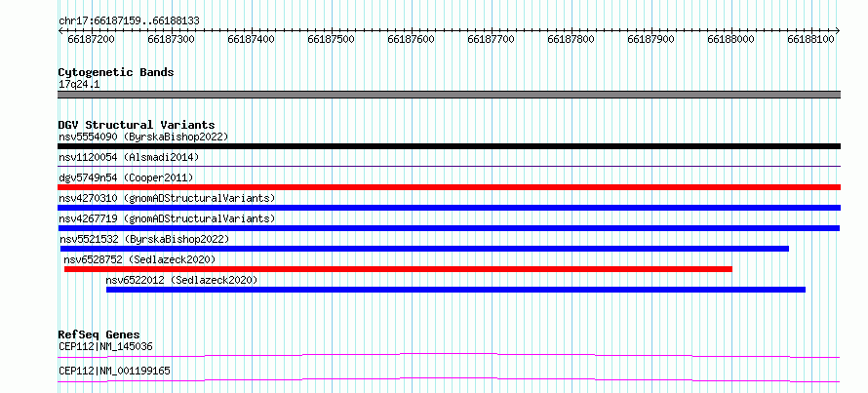Open the nsv1120054 (Alsmadi2014) label
Viewport: 868px width, 393px height.
pos(129,157)
